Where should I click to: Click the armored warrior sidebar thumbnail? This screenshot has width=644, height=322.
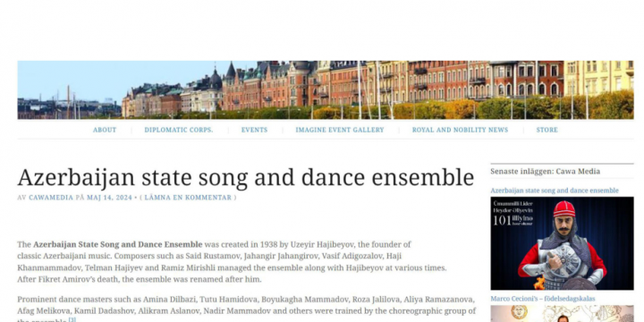pyautogui.click(x=562, y=243)
